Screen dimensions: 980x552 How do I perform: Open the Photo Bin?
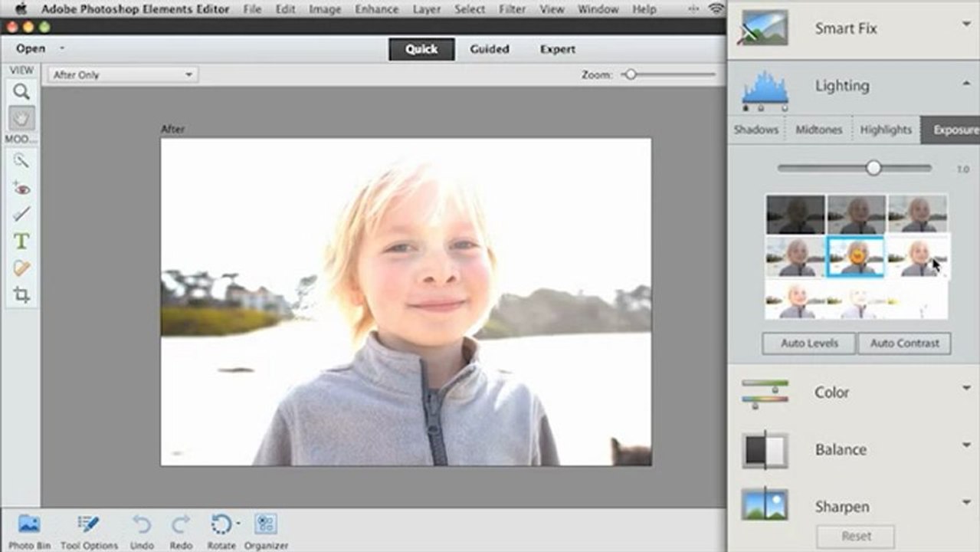point(29,531)
